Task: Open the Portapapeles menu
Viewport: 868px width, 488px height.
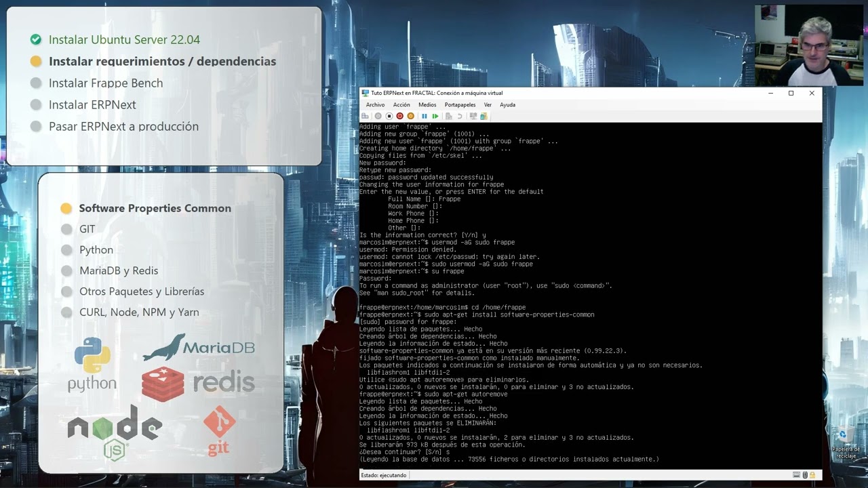Action: 460,105
